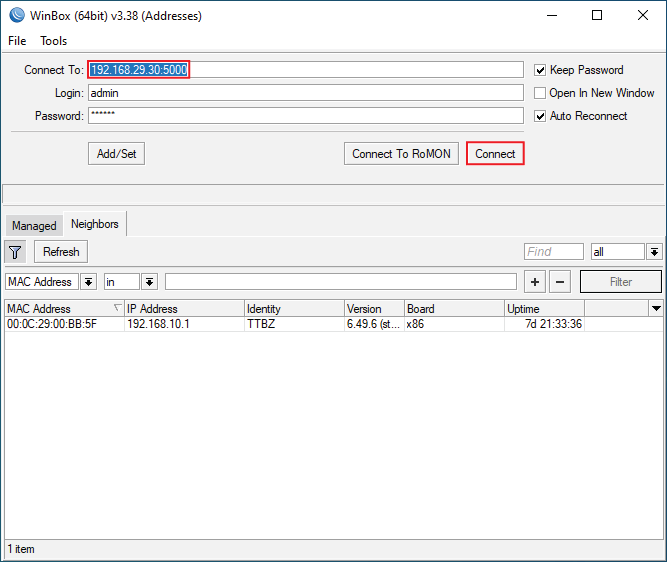The width and height of the screenshot is (667, 562).
Task: Click the Find search box
Action: click(554, 252)
